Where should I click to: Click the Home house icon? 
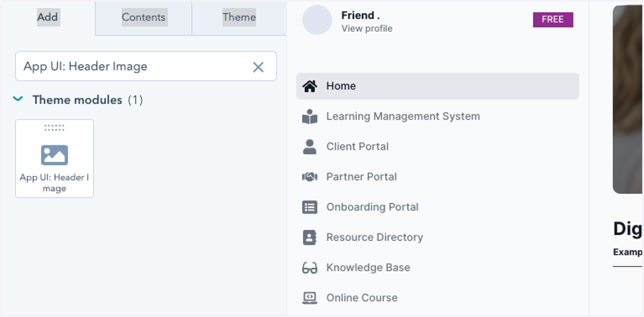coord(310,86)
